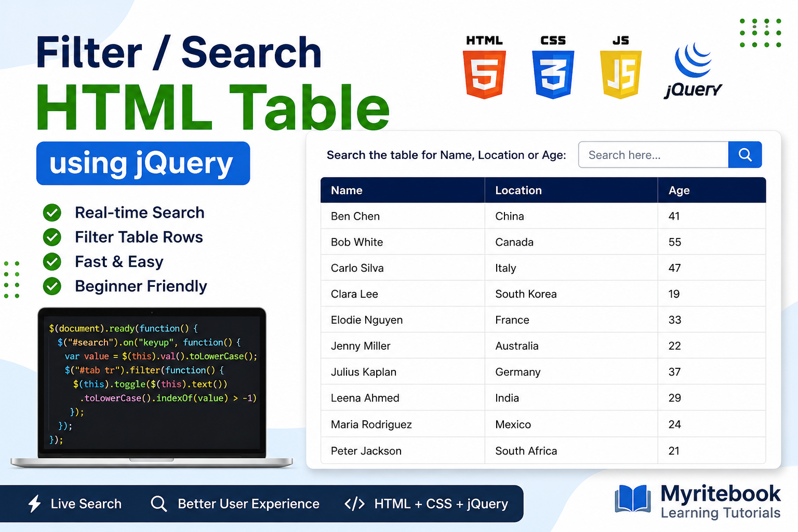Viewport: 798px width, 532px height.
Task: Click the magnifier icon beside Better User Experience
Action: [158, 503]
